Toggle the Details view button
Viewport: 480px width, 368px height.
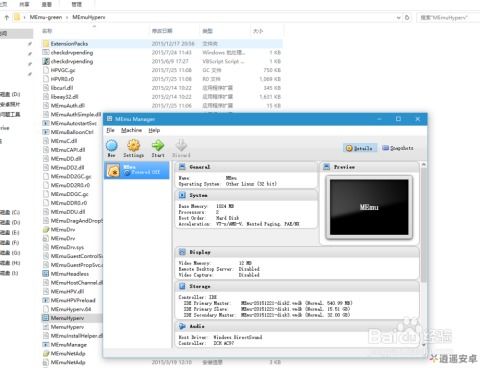pyautogui.click(x=360, y=148)
